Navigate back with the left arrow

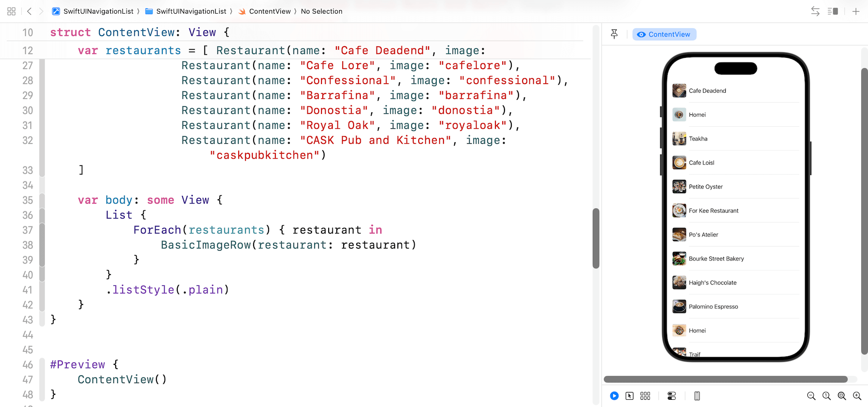point(29,11)
